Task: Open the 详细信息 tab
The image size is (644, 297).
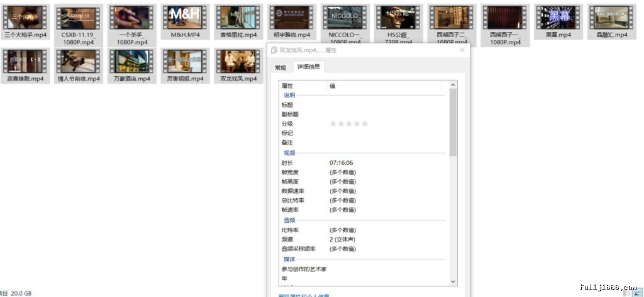Action: coord(308,67)
